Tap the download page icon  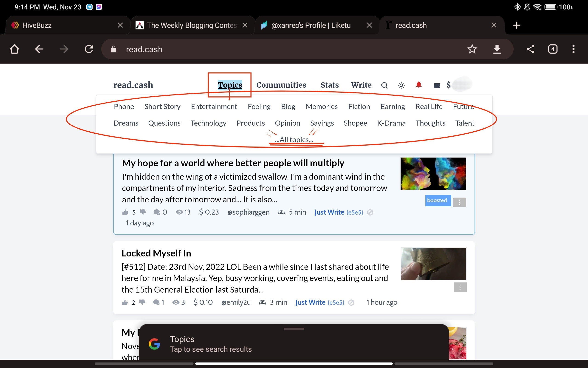[x=497, y=49]
